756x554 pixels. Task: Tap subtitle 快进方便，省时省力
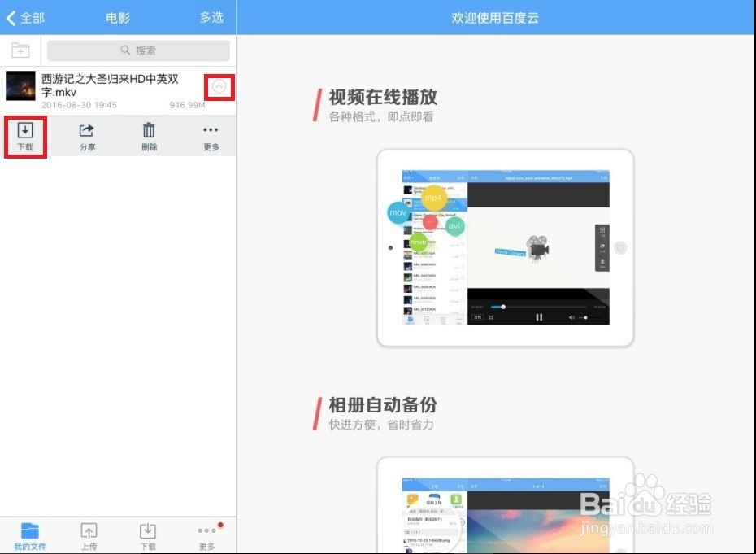coord(381,425)
